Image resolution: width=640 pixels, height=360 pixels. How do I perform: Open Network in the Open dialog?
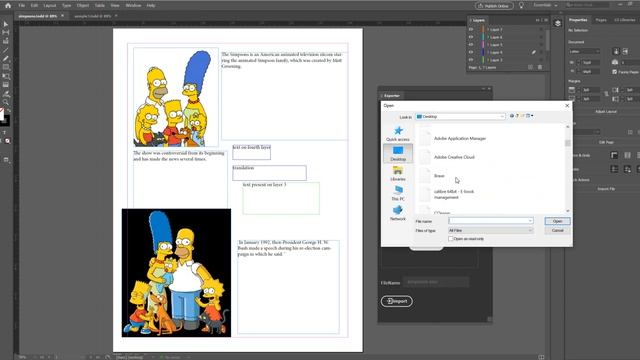[398, 213]
